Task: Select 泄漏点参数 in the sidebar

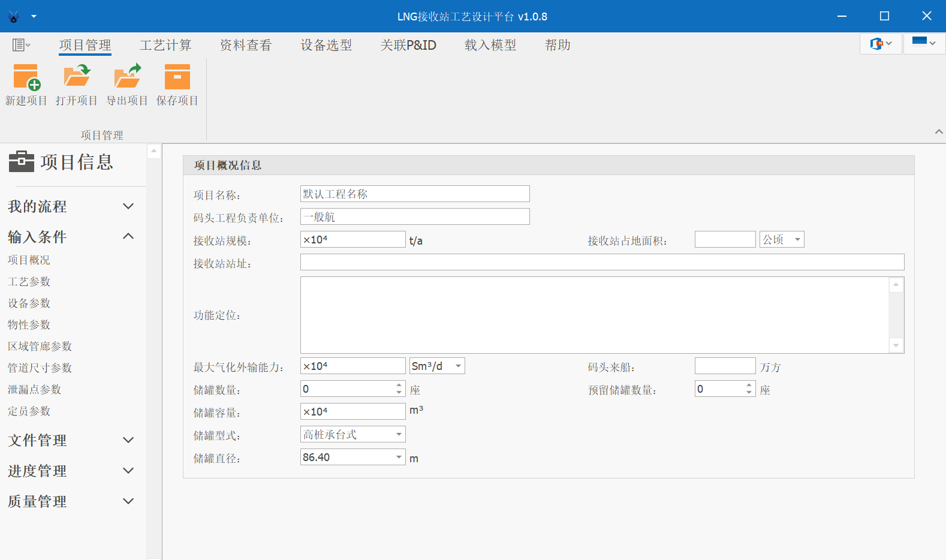Action: [34, 390]
